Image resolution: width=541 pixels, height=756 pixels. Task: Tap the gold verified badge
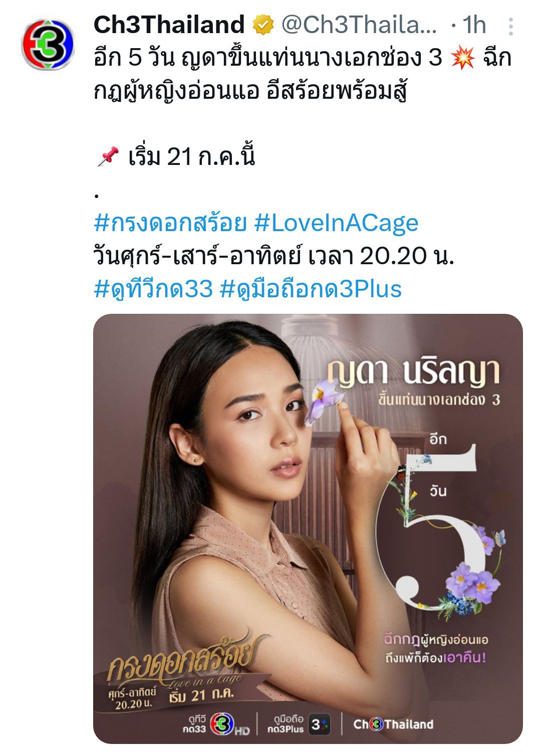[x=263, y=25]
